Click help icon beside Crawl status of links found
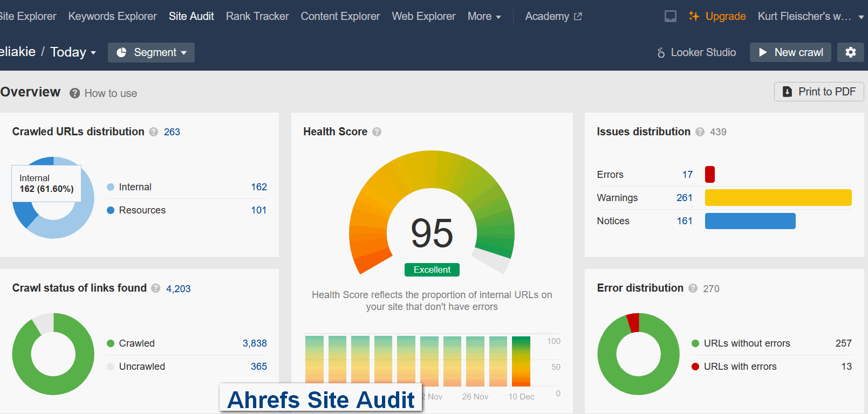The height and width of the screenshot is (414, 868). (x=156, y=288)
